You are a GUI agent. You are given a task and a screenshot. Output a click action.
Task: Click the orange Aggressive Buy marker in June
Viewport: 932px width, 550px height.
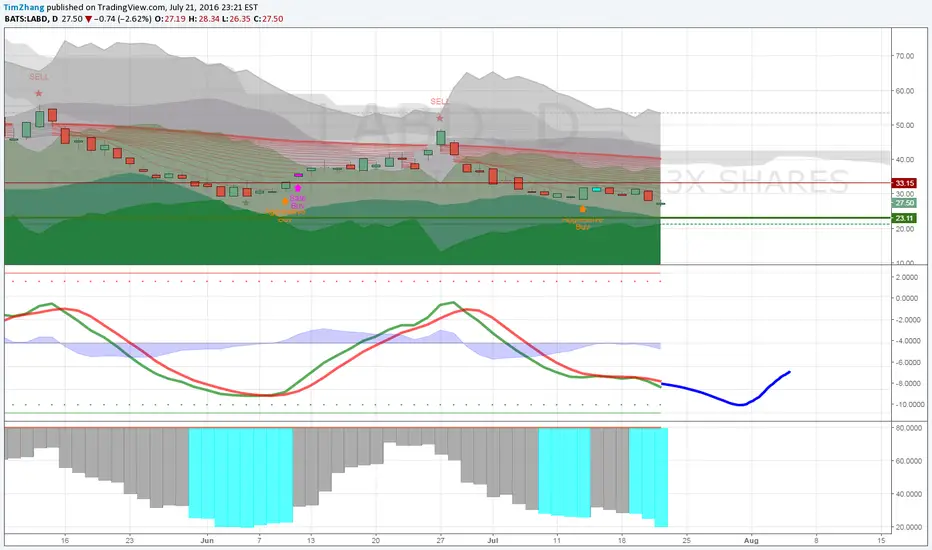(285, 202)
